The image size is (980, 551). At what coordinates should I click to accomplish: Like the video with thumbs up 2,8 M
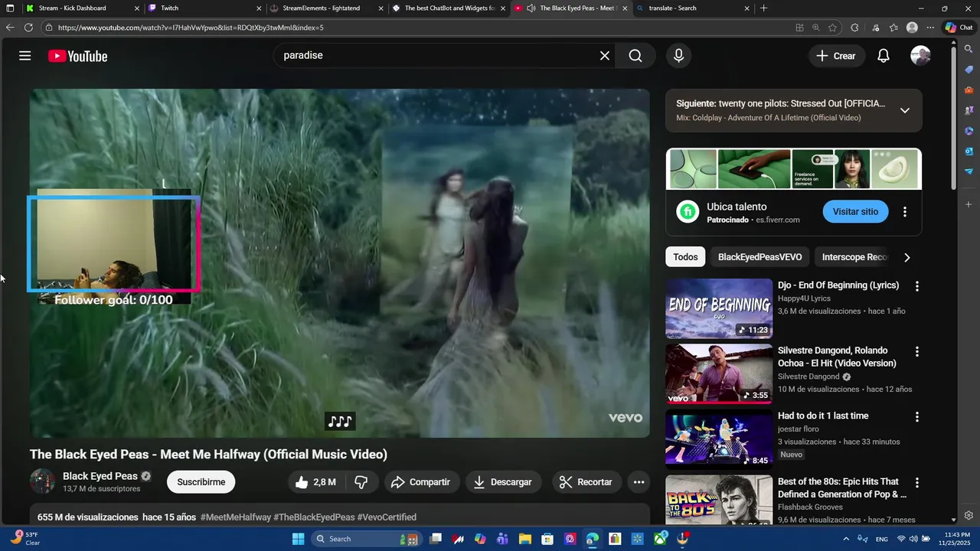point(315,482)
